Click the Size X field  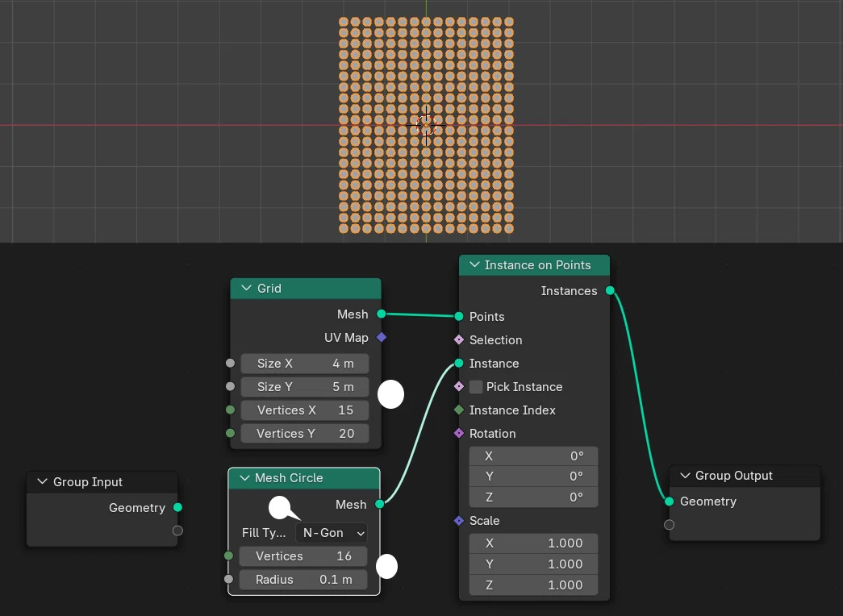tap(305, 364)
